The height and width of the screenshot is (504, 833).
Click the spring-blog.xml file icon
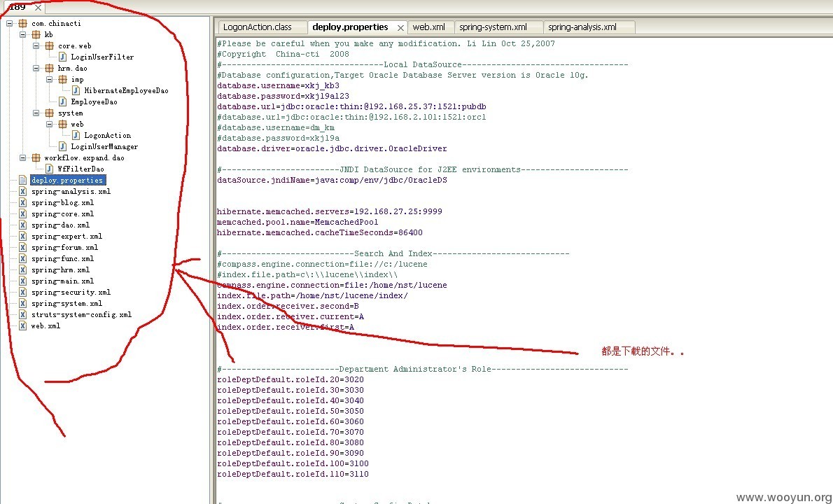(23, 203)
